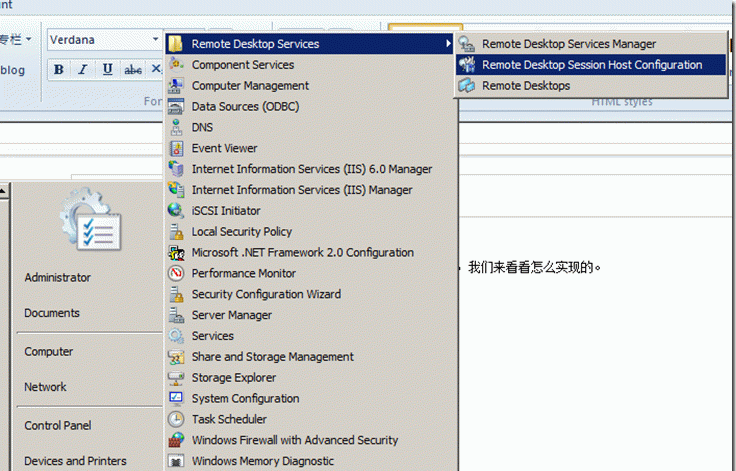
Task: Click the .NET Framework 2.0 Configuration icon
Action: pos(176,253)
